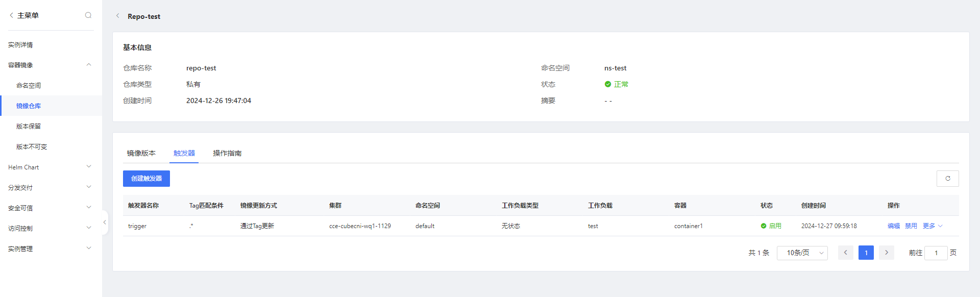Click the trigger name cell 'trigger'
This screenshot has height=297, width=980.
click(x=137, y=226)
